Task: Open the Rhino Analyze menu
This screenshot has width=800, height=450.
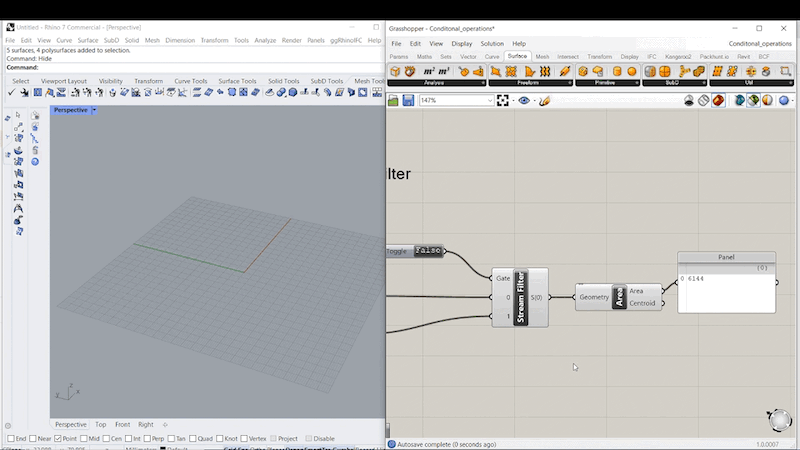Action: tap(265, 40)
